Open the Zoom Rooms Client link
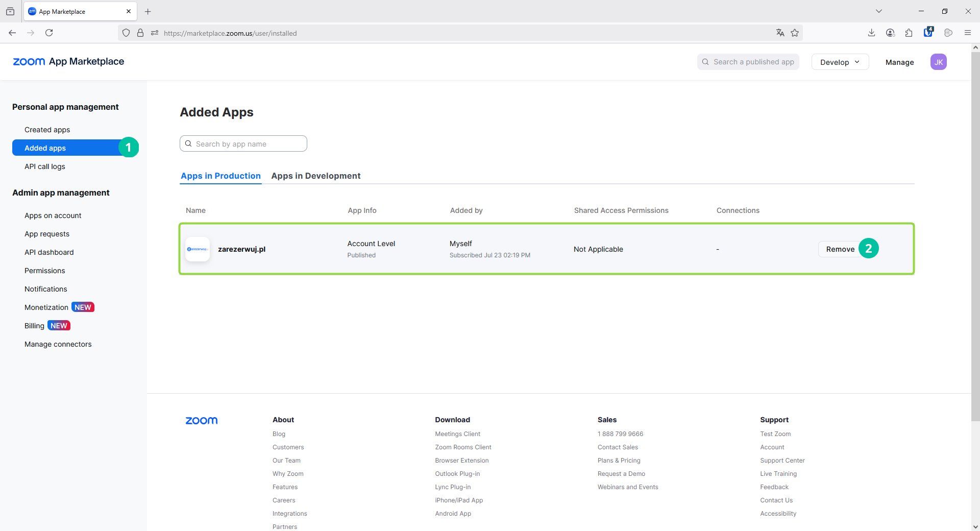980x531 pixels. tap(463, 447)
